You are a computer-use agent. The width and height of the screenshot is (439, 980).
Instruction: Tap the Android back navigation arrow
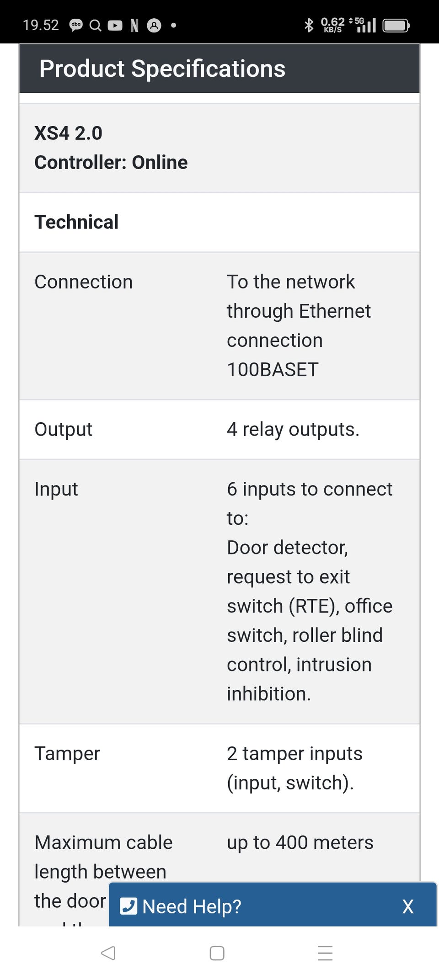108,953
